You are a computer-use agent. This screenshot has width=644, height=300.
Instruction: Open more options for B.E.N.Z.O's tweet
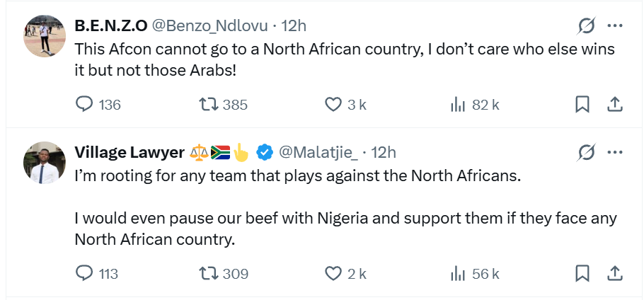(x=615, y=26)
